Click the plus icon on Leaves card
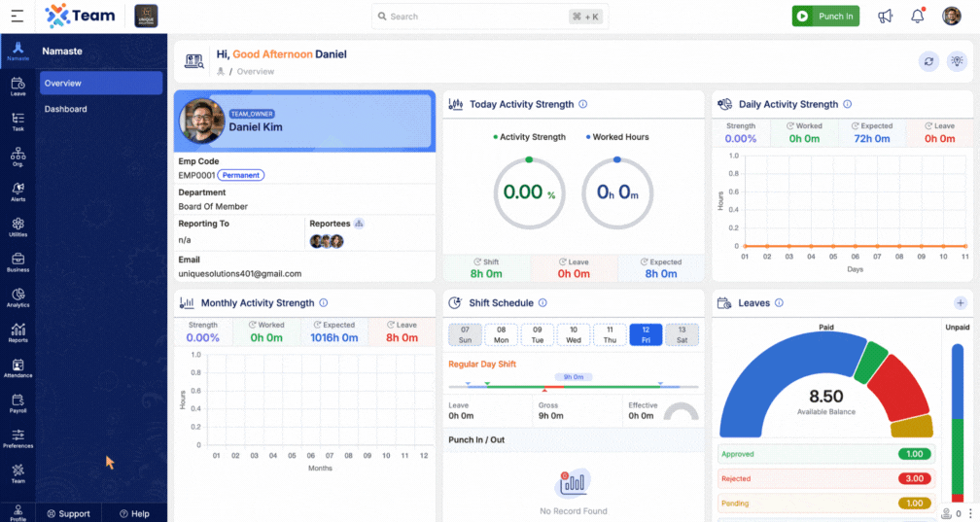Image resolution: width=980 pixels, height=522 pixels. point(961,303)
